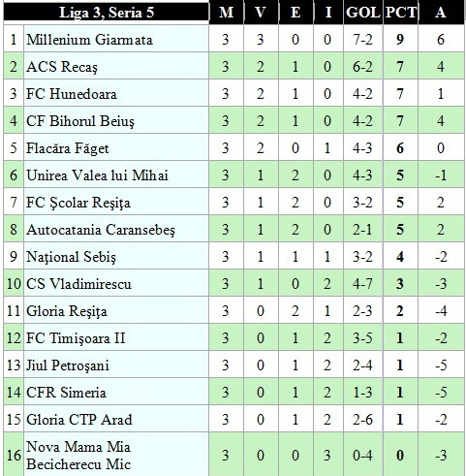This screenshot has width=466, height=476.
Task: Click the E column header
Action: tap(295, 13)
